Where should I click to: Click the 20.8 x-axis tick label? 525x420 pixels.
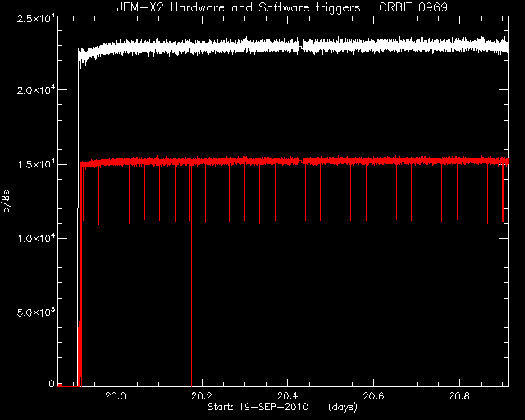(x=459, y=396)
